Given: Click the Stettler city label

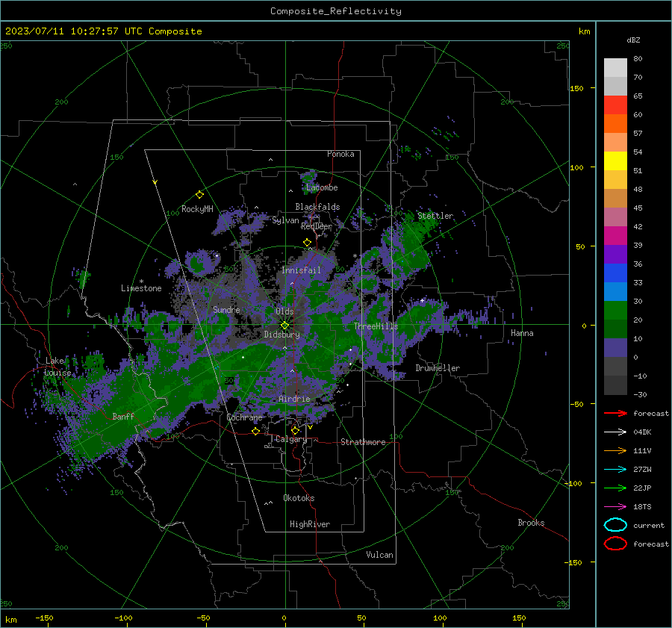Looking at the screenshot, I should point(435,216).
